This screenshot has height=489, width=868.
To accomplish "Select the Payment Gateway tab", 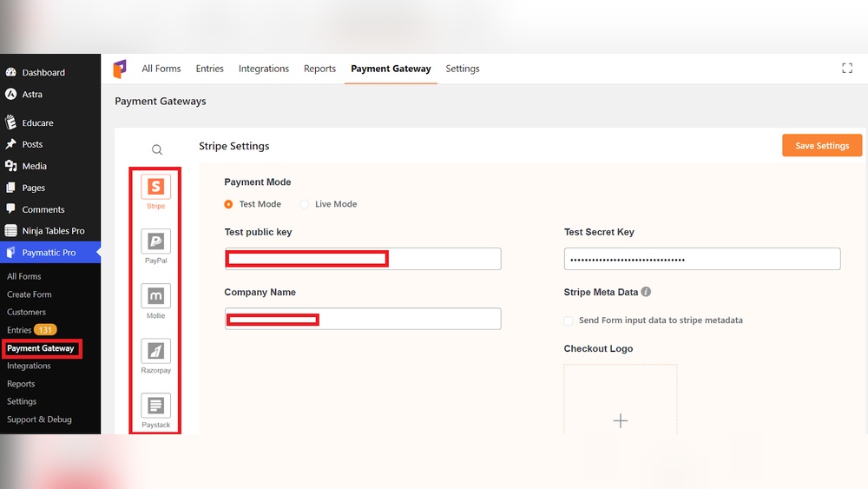I will click(x=391, y=69).
